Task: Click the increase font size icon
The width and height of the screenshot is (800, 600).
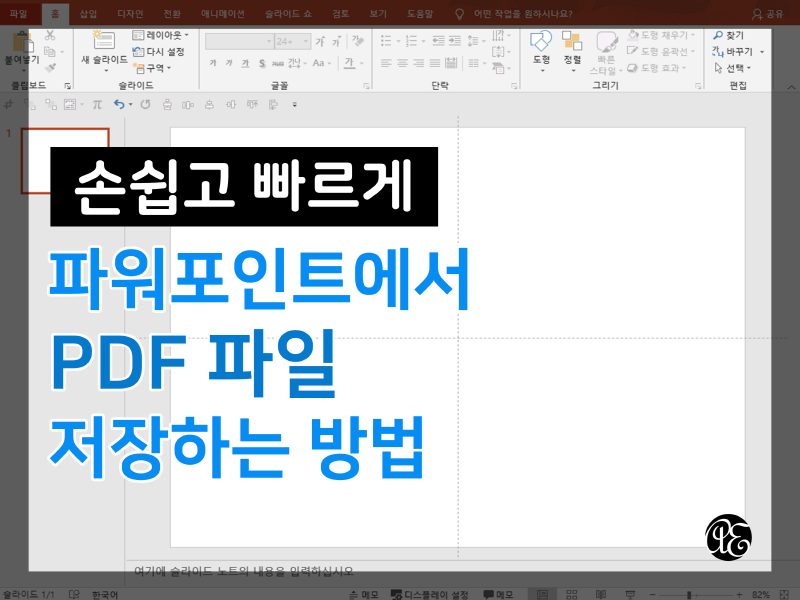Action: (320, 41)
